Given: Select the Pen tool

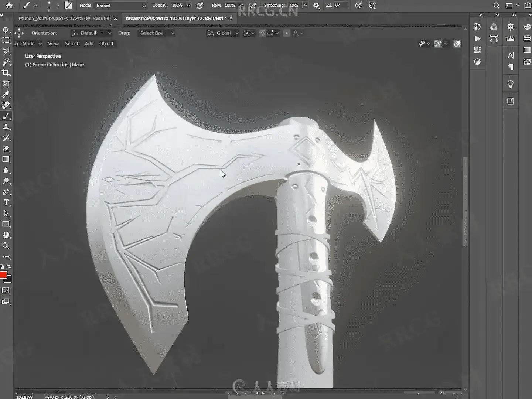Looking at the screenshot, I should [6, 192].
